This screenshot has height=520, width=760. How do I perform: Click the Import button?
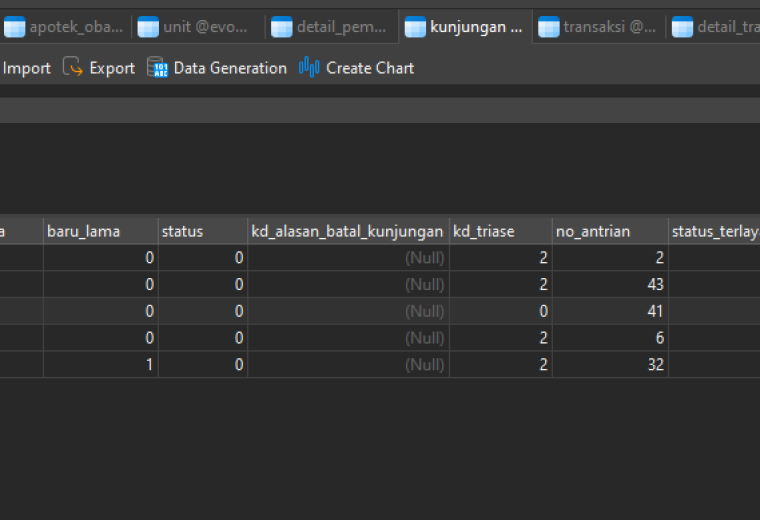[x=26, y=68]
